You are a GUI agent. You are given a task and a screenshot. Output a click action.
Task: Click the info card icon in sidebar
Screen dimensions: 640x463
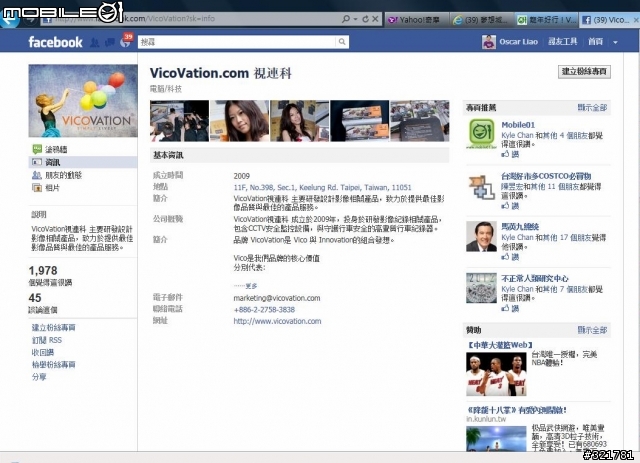pos(37,162)
